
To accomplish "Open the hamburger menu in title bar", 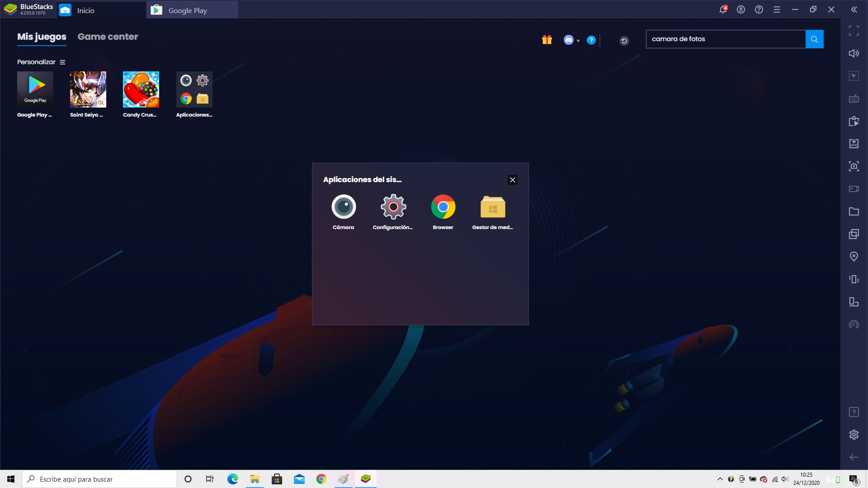I will pyautogui.click(x=777, y=9).
